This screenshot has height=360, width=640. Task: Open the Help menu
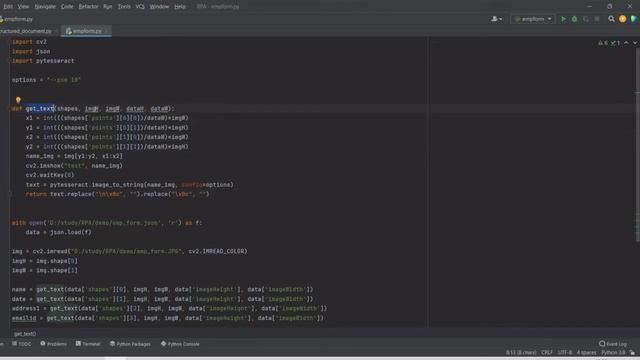[x=180, y=7]
